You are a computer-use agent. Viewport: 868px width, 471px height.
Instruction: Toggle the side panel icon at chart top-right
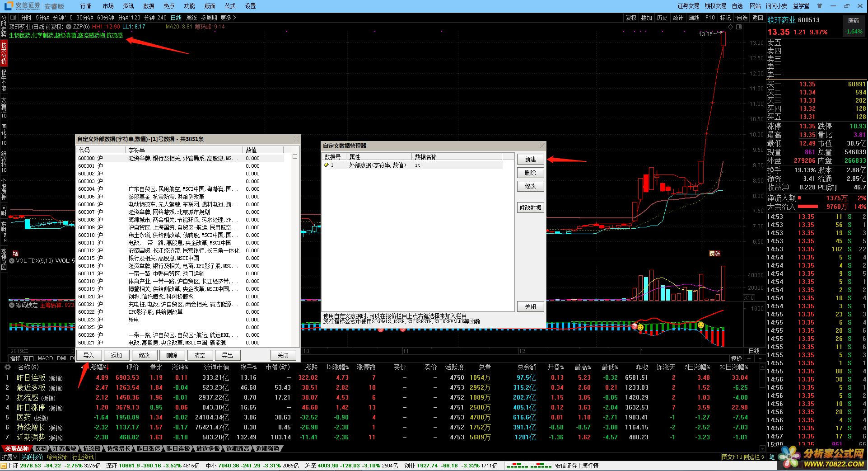tap(739, 27)
